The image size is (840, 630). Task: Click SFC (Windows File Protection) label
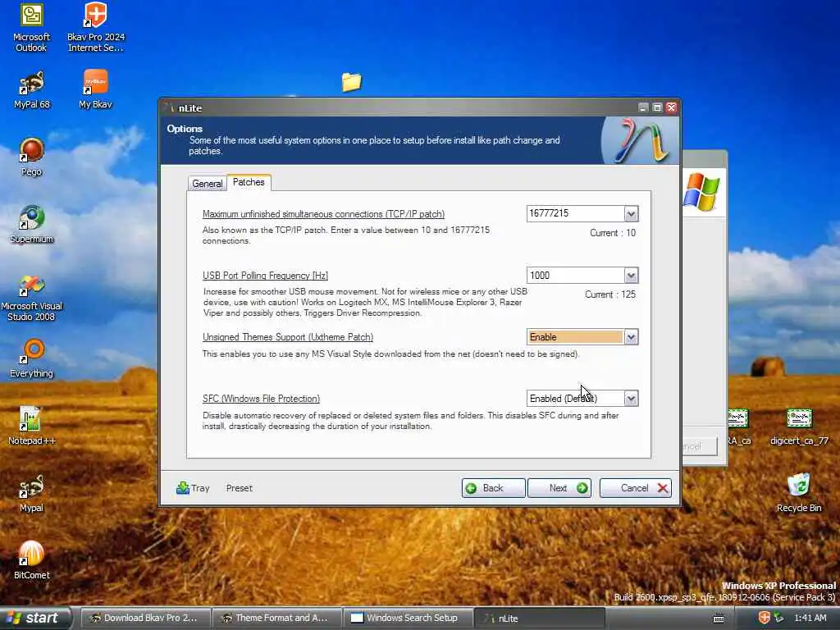pos(261,399)
